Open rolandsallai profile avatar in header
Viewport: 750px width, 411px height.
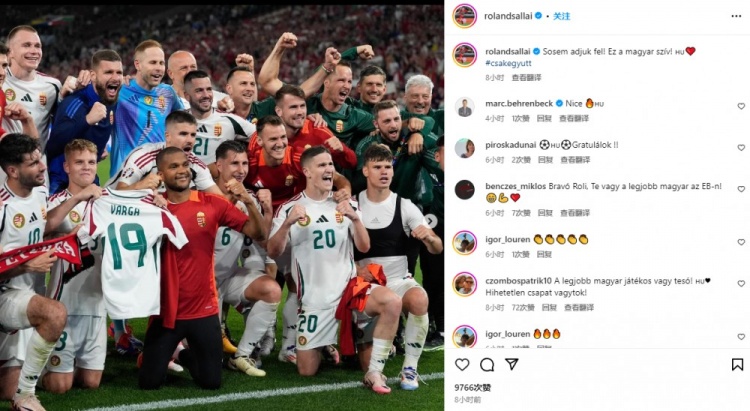point(464,16)
